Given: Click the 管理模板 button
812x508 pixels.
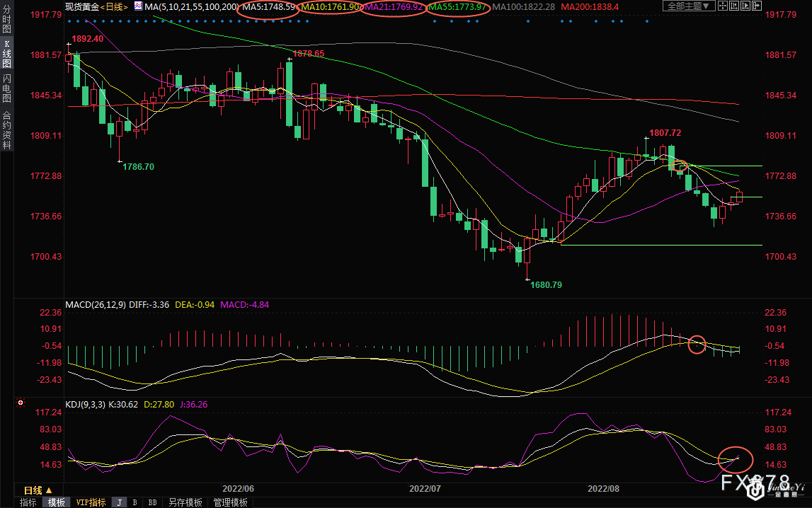Looking at the screenshot, I should pos(230,502).
